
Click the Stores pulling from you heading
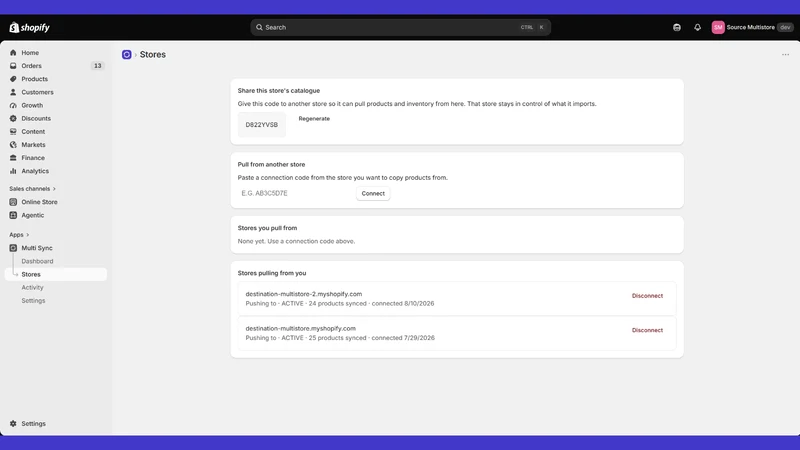click(272, 273)
